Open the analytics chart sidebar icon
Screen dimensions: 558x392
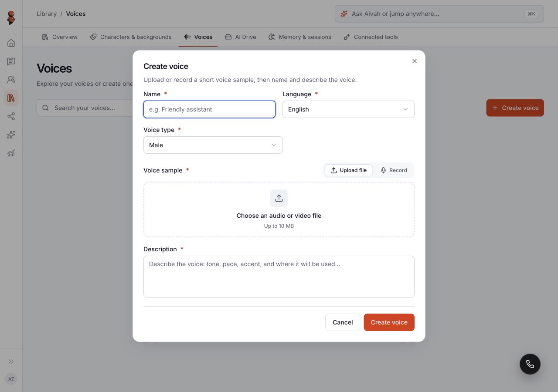click(11, 153)
